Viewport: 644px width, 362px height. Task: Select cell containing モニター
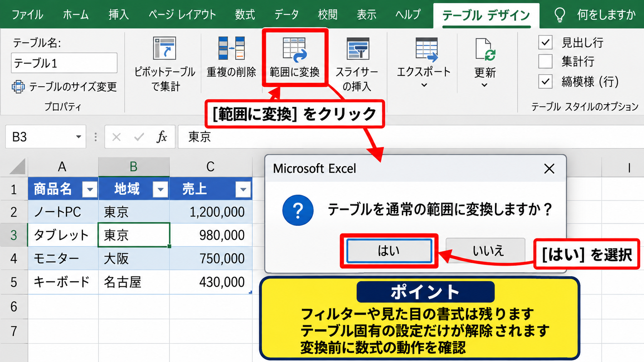coord(63,259)
